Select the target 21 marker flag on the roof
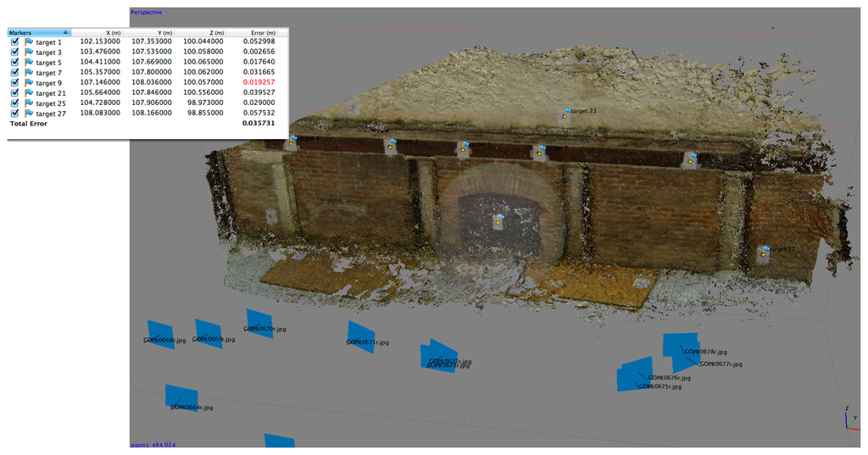Screen dimensions: 868x455 [566, 113]
